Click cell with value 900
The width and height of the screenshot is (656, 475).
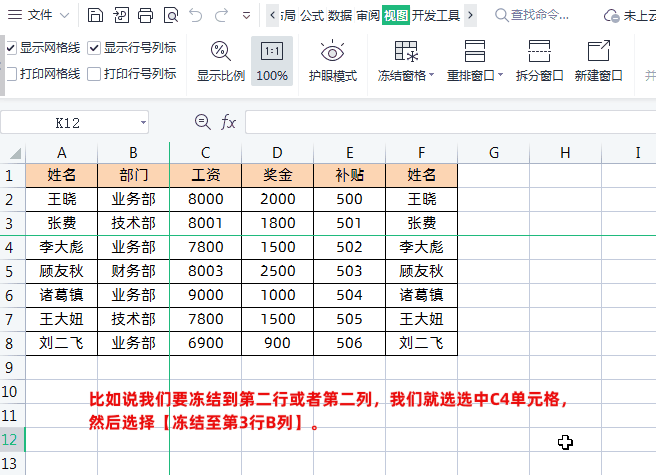[277, 343]
